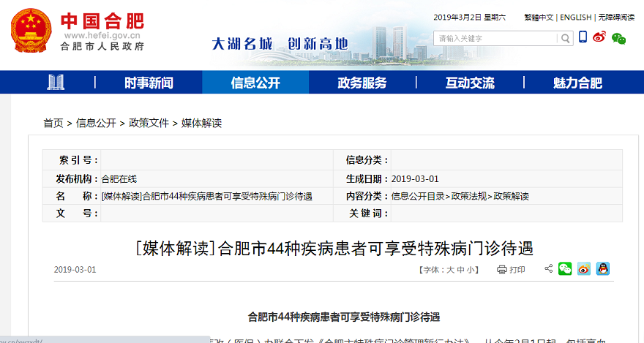Share article to QQ
Screen dimensions: 644x343
point(602,269)
